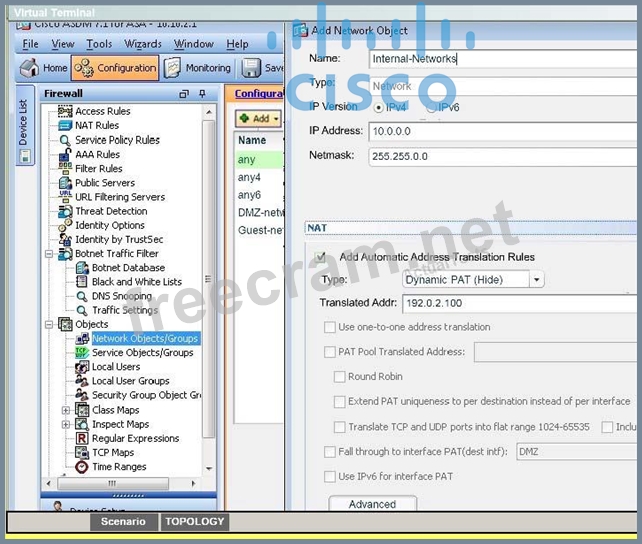Open the Tools menu
The width and height of the screenshot is (642, 544).
99,44
